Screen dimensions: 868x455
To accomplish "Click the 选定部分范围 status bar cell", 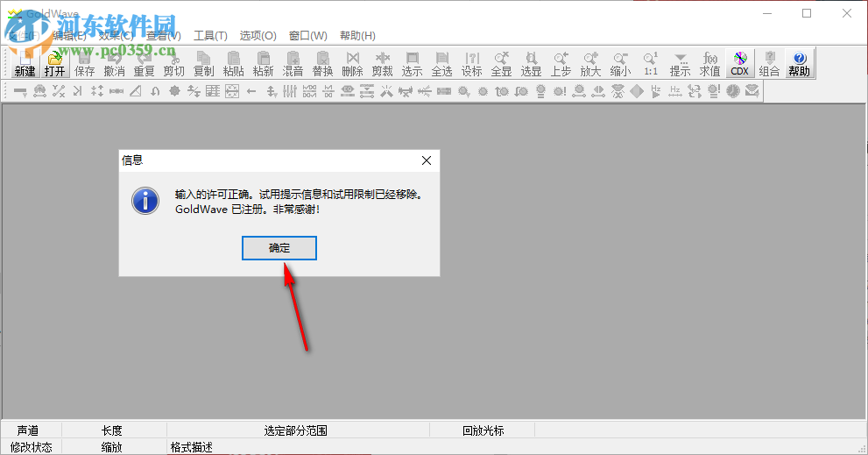I will pyautogui.click(x=295, y=430).
